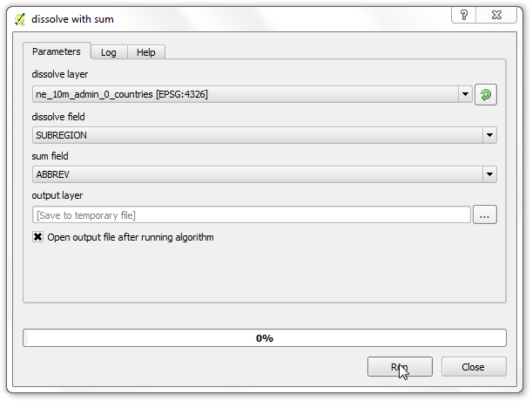Click the Open output file checkbox label
Screen dimensions: 532x401
pyautogui.click(x=131, y=237)
